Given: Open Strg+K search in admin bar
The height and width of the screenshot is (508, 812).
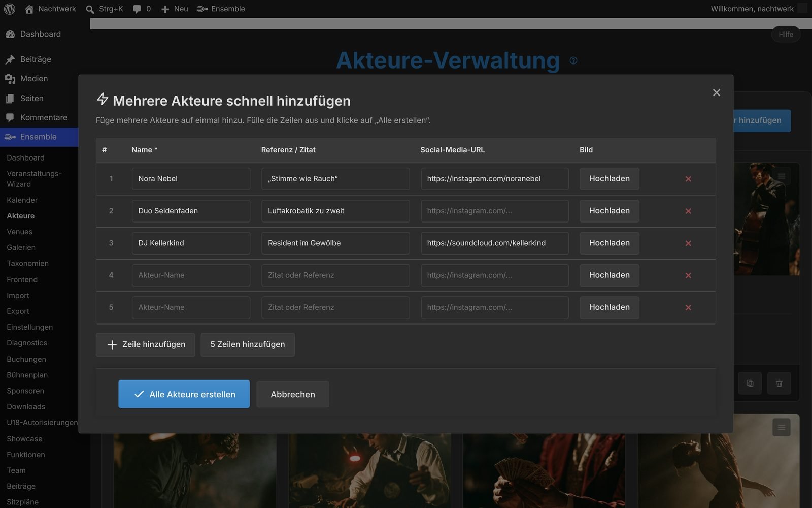Looking at the screenshot, I should (x=105, y=9).
